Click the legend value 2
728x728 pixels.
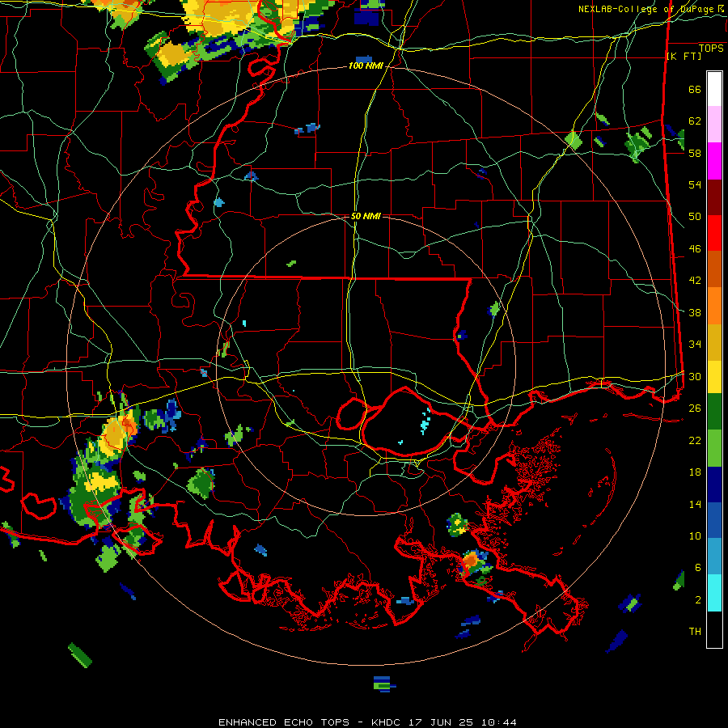[697, 599]
